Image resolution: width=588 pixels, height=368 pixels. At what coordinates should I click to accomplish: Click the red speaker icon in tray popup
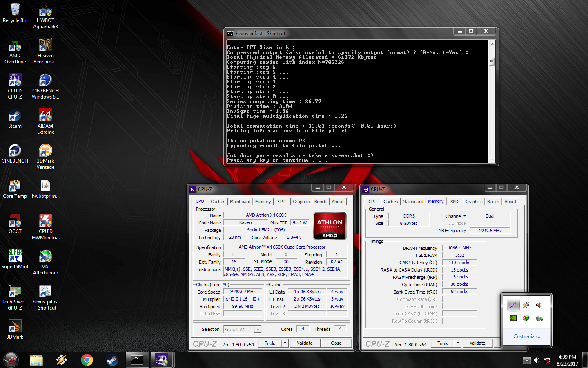[x=539, y=305]
